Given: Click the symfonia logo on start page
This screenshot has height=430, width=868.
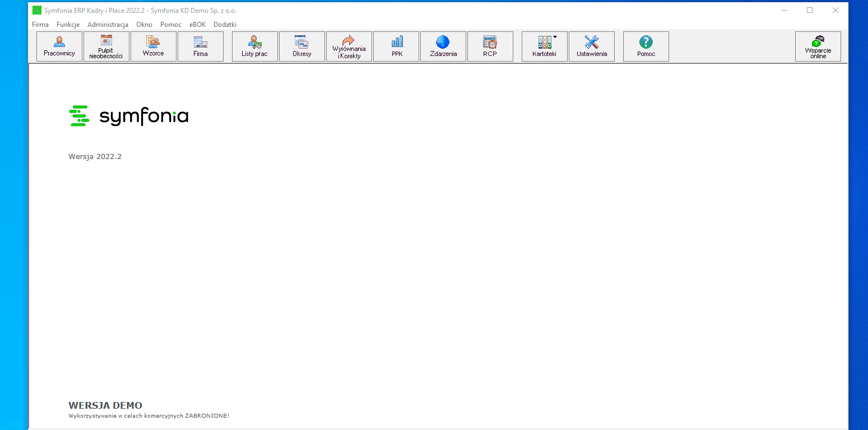Looking at the screenshot, I should tap(129, 116).
